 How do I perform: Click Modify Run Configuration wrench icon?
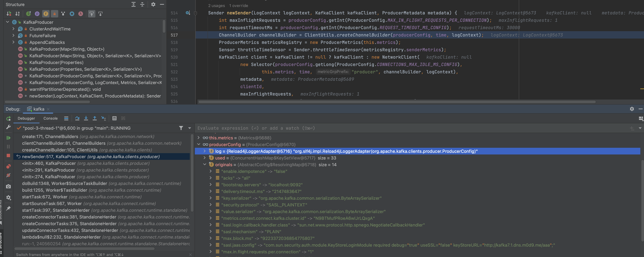[x=9, y=127]
